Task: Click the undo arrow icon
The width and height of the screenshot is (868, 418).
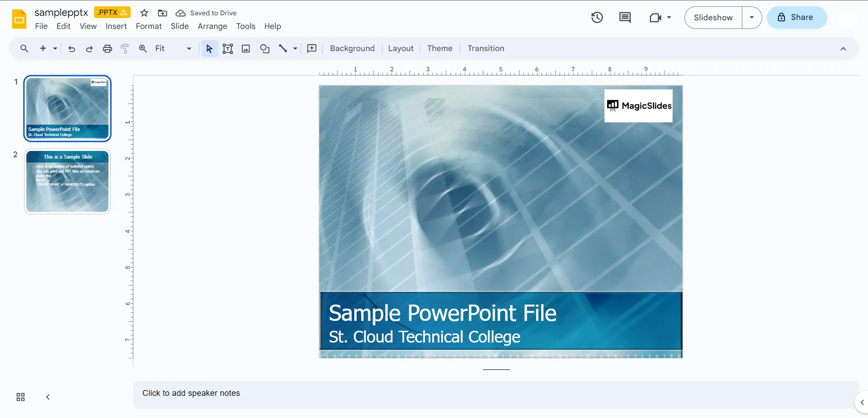Action: point(71,49)
